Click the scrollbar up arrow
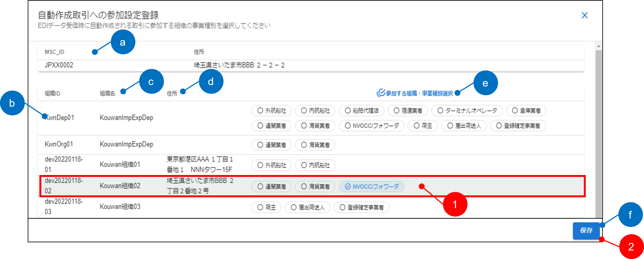644x259 pixels. pos(598,46)
